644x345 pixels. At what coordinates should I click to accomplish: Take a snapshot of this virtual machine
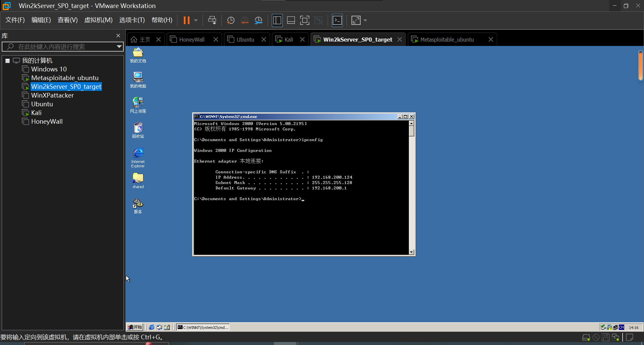[x=231, y=20]
